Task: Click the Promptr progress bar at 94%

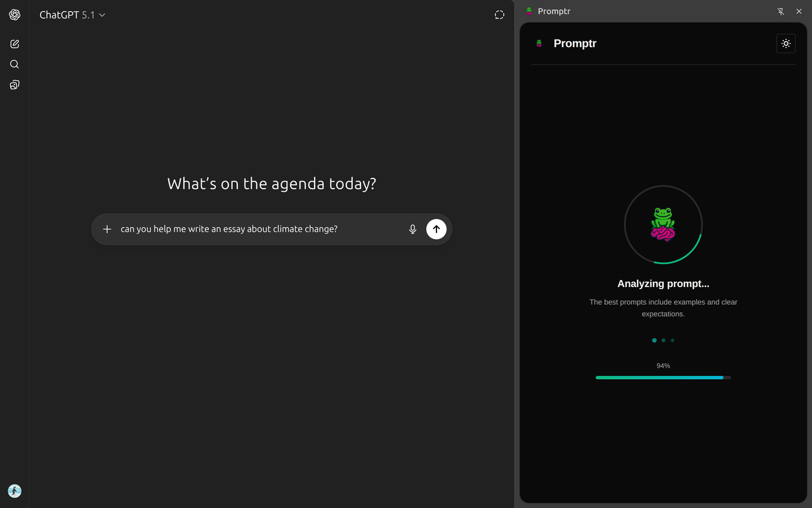Action: tap(663, 377)
